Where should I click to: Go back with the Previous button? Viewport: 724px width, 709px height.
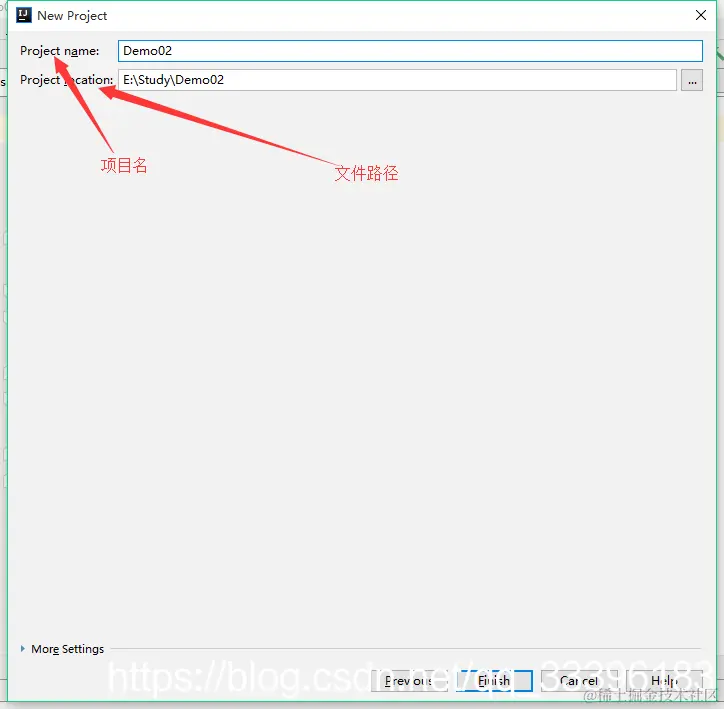(410, 680)
